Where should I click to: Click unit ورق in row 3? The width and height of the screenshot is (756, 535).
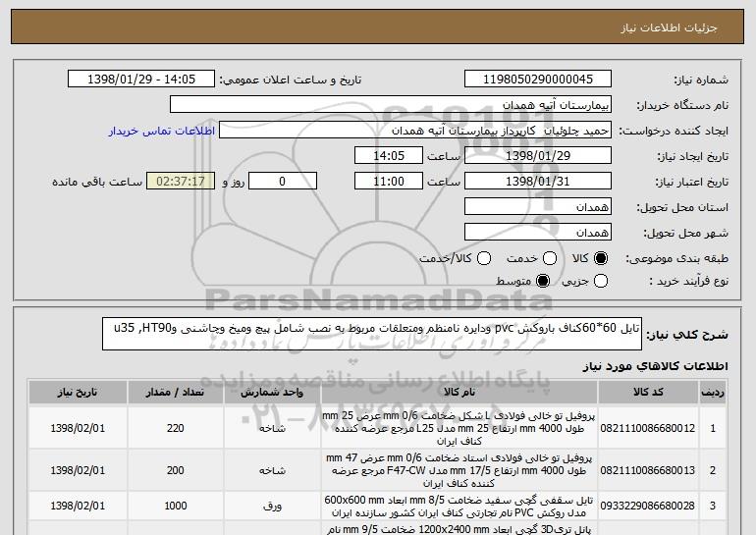click(x=272, y=506)
